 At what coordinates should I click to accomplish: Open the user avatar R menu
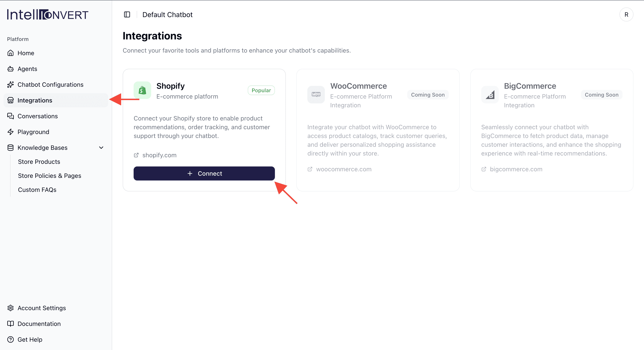point(626,15)
